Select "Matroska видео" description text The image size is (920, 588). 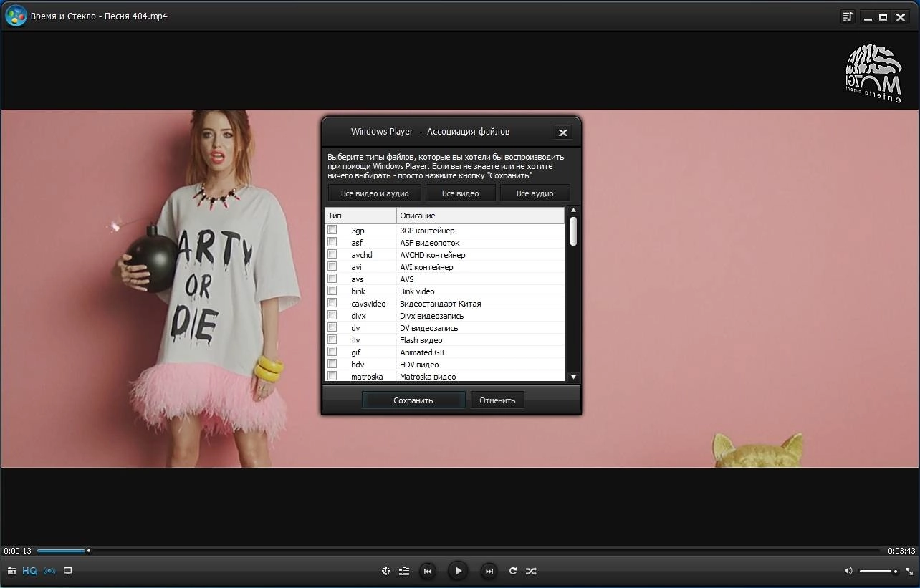tap(428, 377)
